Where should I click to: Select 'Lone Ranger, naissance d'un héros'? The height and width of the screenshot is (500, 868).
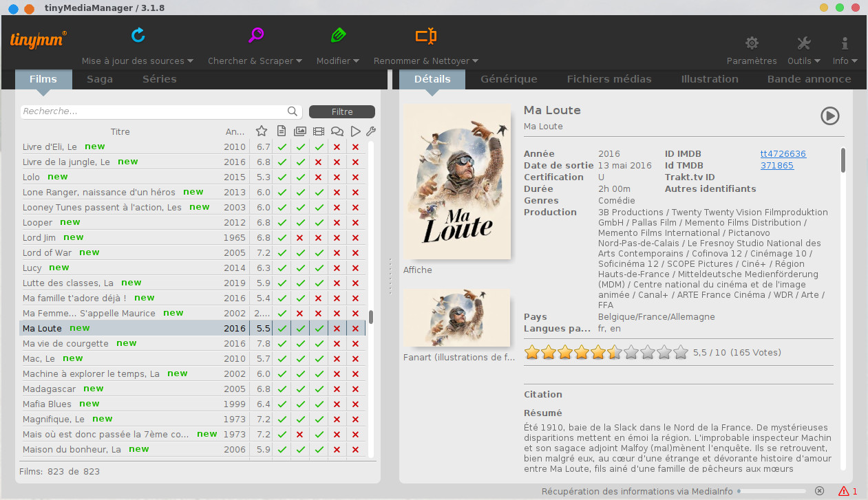[193, 192]
